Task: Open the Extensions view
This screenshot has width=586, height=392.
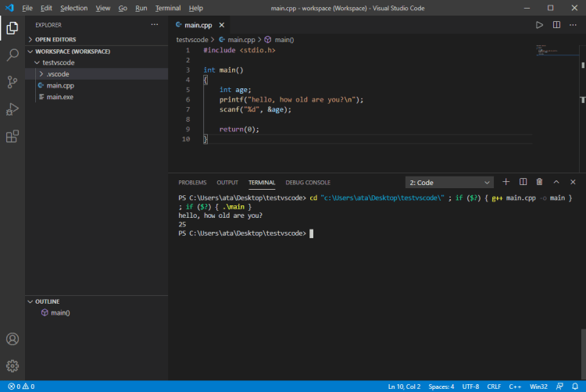Action: [13, 137]
